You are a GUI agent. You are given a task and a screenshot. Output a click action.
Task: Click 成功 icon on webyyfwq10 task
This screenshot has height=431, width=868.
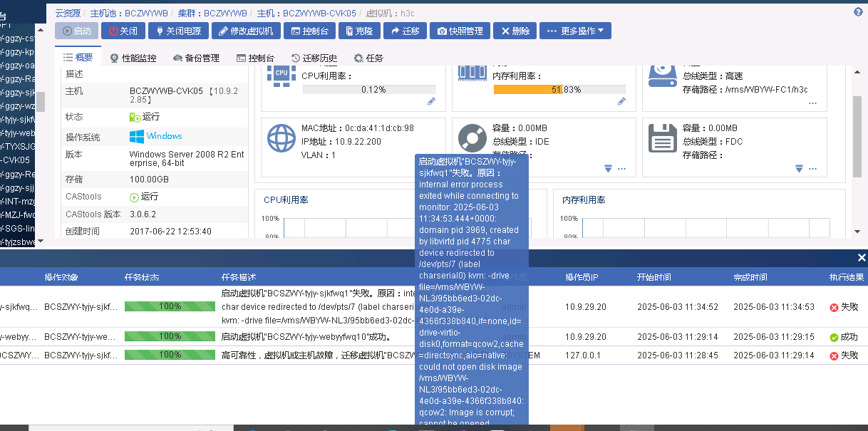(x=834, y=337)
